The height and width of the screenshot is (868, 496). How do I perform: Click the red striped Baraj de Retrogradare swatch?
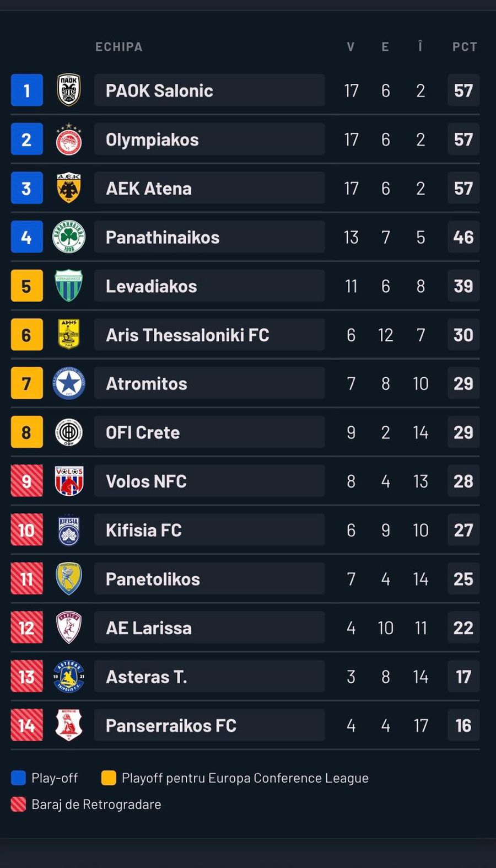pyautogui.click(x=18, y=805)
